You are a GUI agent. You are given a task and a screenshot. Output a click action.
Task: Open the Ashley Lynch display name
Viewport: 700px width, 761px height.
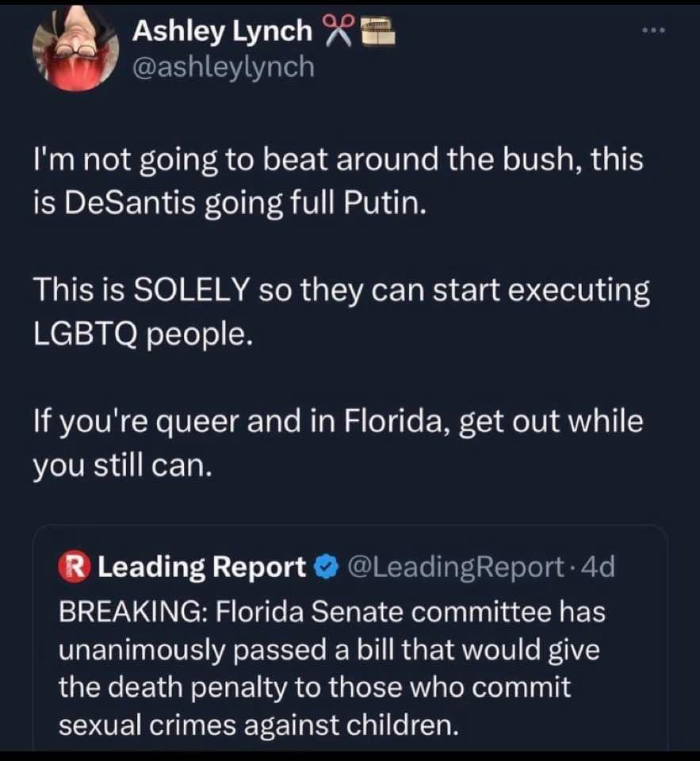pos(221,31)
